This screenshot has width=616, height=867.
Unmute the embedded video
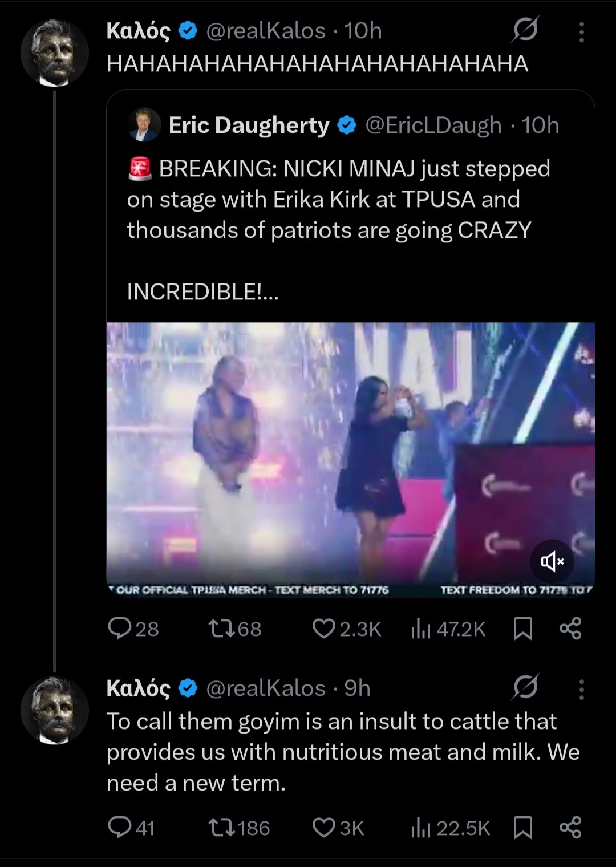click(552, 562)
